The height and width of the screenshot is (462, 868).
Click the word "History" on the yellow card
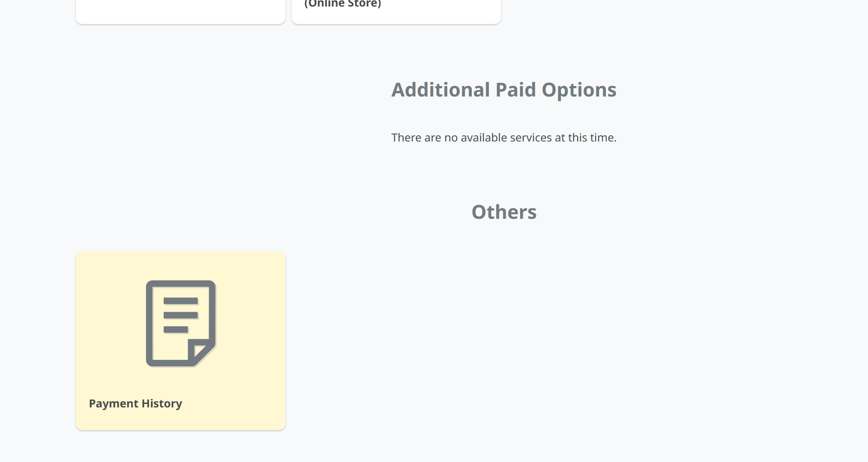click(x=162, y=403)
